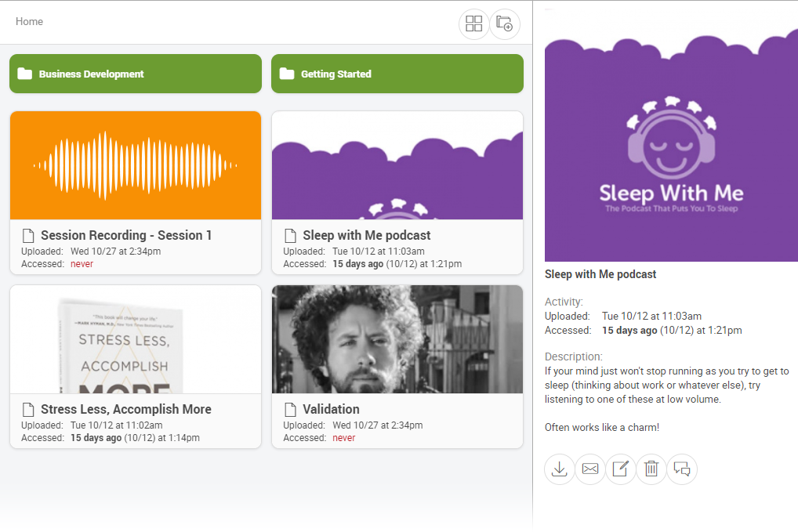Click the envelope email icon
The height and width of the screenshot is (532, 798).
[x=589, y=469]
